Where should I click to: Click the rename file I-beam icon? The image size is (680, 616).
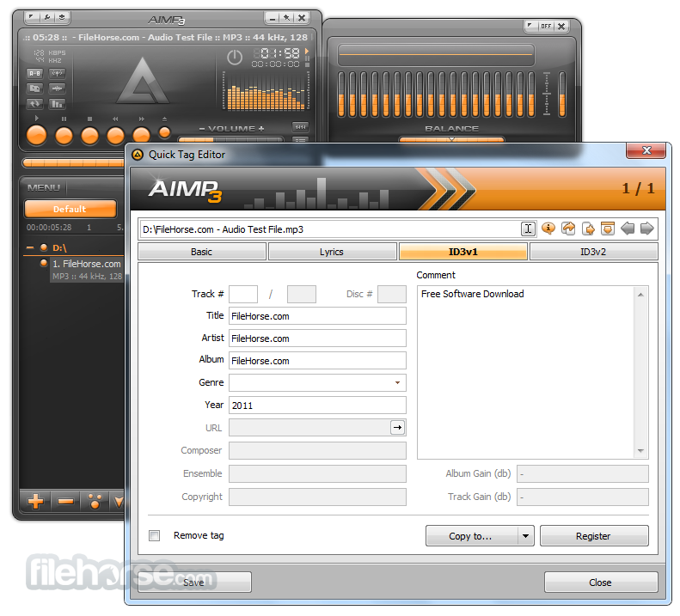(x=528, y=229)
